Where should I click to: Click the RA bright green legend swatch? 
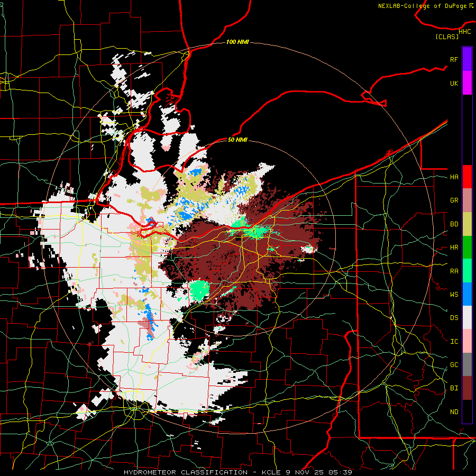tap(467, 271)
